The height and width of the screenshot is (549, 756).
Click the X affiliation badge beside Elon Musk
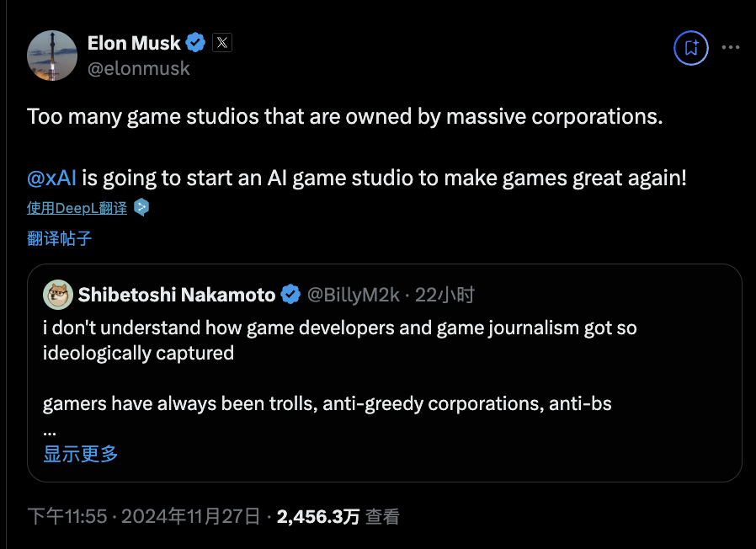pos(222,42)
